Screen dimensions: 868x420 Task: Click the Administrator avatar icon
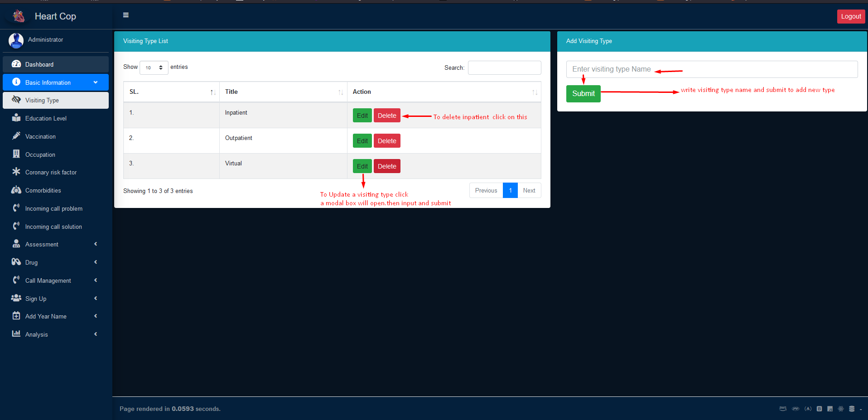[x=16, y=40]
